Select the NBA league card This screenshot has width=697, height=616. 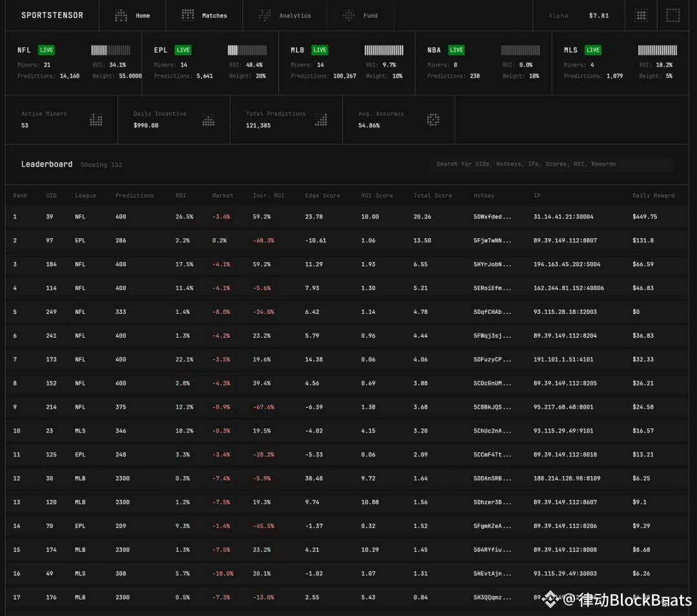pyautogui.click(x=483, y=63)
